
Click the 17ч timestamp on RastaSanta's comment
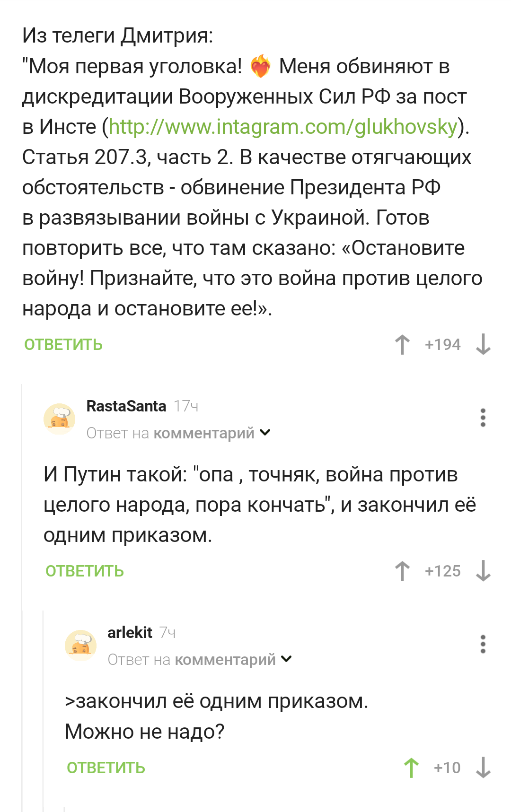(x=186, y=406)
